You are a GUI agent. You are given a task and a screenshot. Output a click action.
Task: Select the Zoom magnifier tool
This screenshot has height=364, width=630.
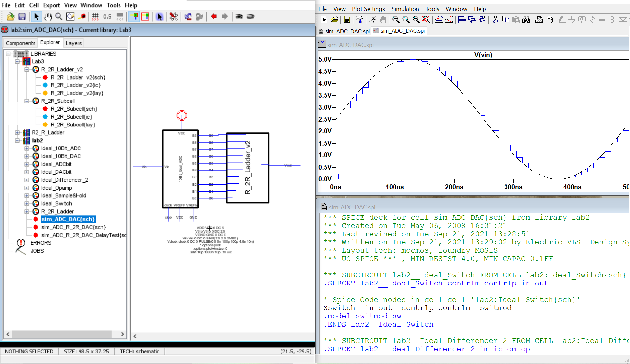[59, 17]
